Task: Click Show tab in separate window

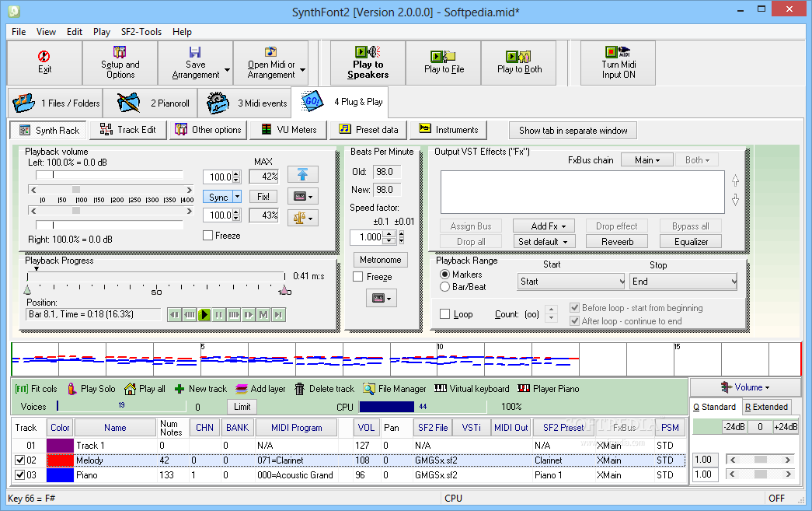Action: [573, 131]
